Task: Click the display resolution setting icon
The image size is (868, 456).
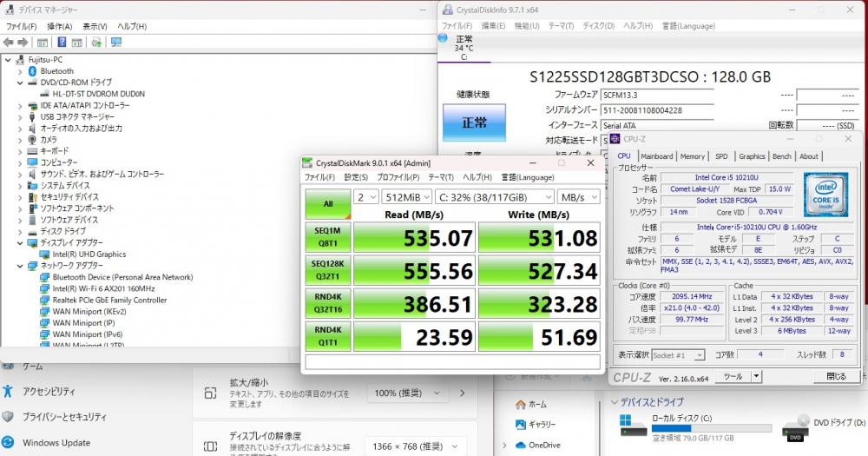Action: pyautogui.click(x=210, y=446)
